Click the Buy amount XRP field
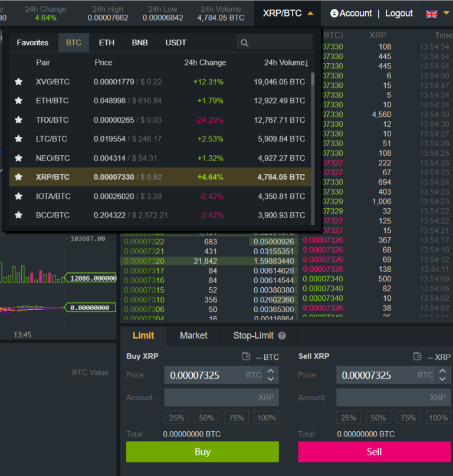The height and width of the screenshot is (476, 453). [x=222, y=398]
